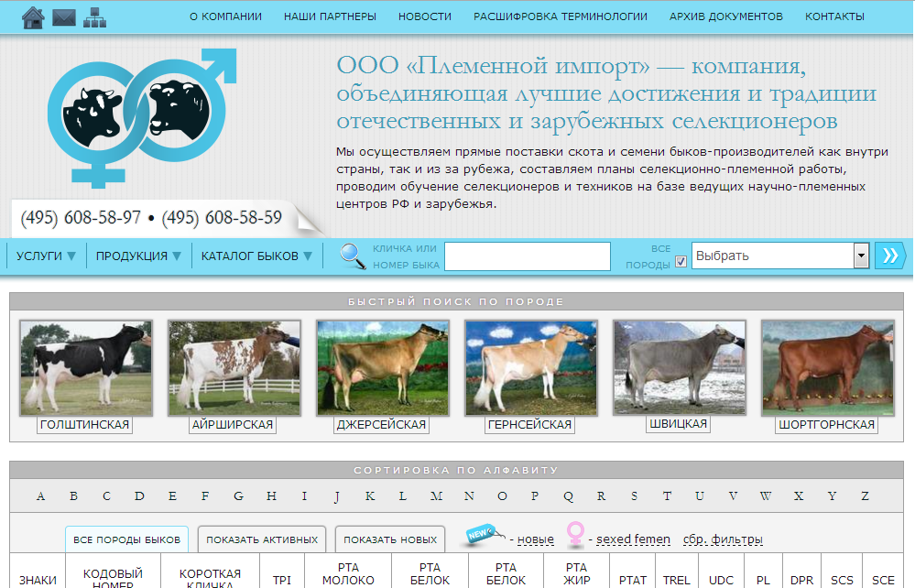Click the pink female symbol icon

point(575,533)
